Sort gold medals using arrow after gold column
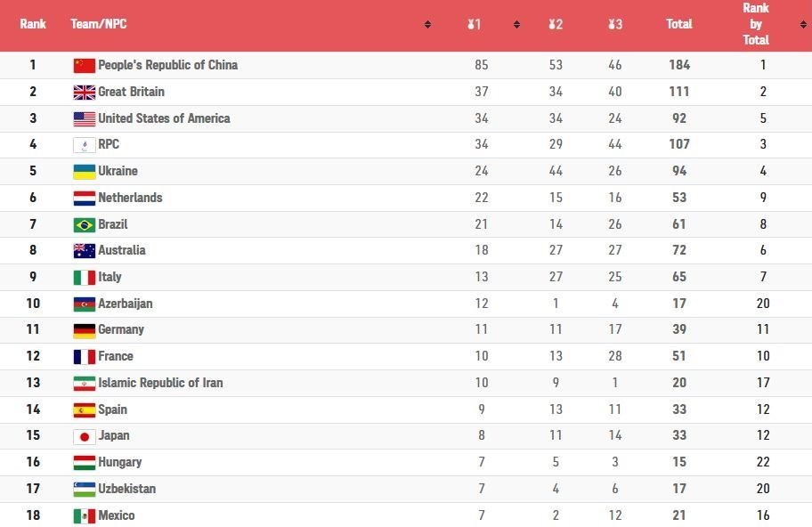Screen dimensions: 812x527 point(516,25)
